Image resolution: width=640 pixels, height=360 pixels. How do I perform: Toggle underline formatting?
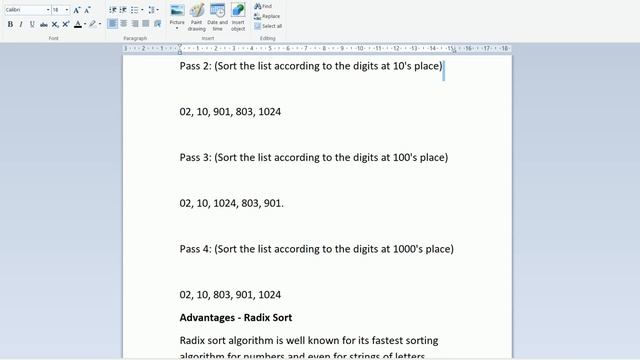[32, 24]
